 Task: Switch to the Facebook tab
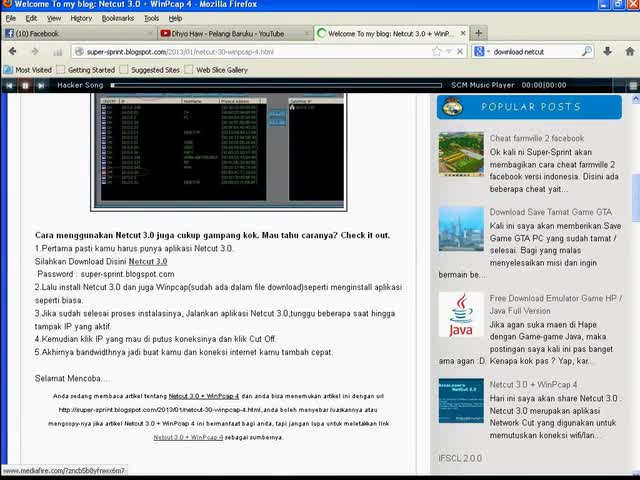click(79, 33)
